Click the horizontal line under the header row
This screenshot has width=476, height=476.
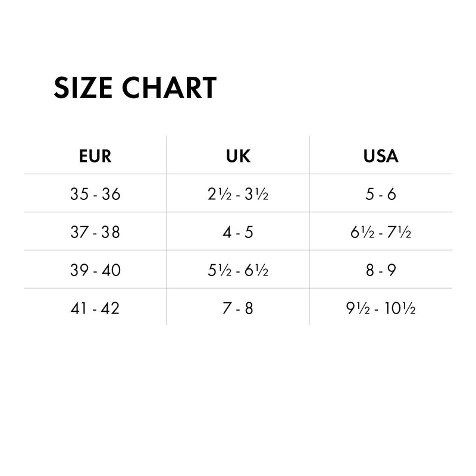238,174
